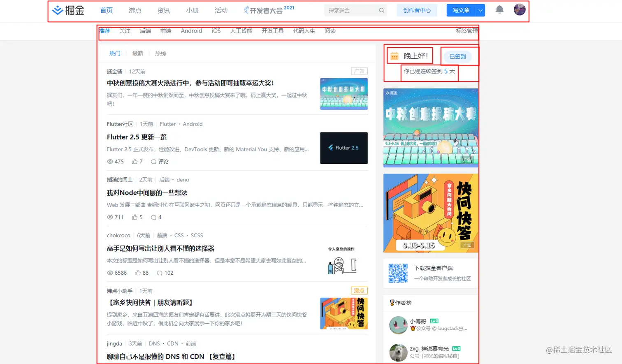Open the 【家乡快问快答｜朋友请听题】 post
Screen dimensions: 622x364
150,302
